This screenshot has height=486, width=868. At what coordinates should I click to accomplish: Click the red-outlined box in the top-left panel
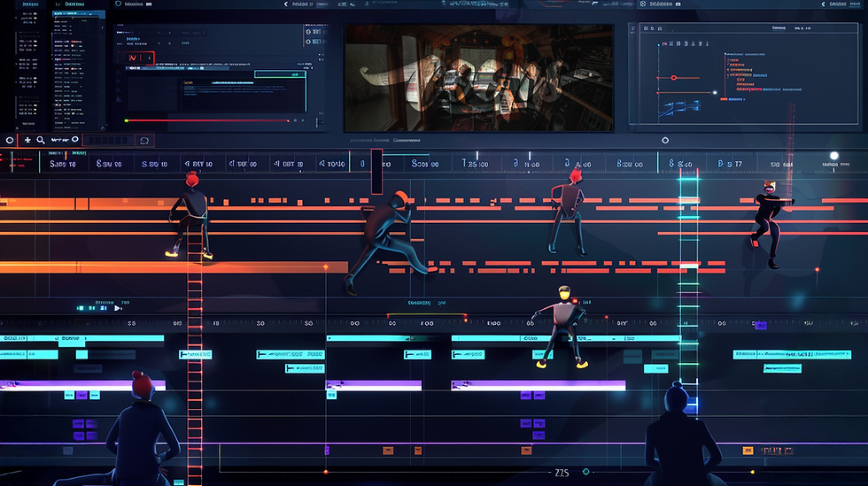(x=136, y=58)
